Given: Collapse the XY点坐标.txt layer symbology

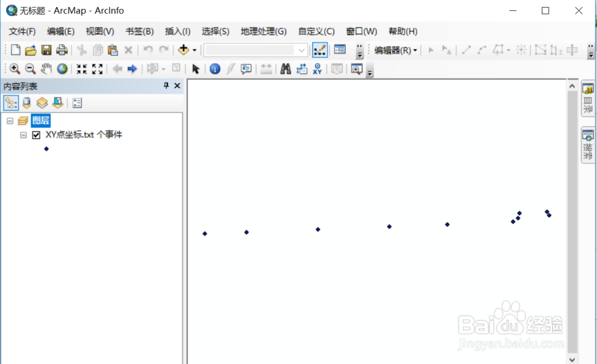Looking at the screenshot, I should click(23, 134).
